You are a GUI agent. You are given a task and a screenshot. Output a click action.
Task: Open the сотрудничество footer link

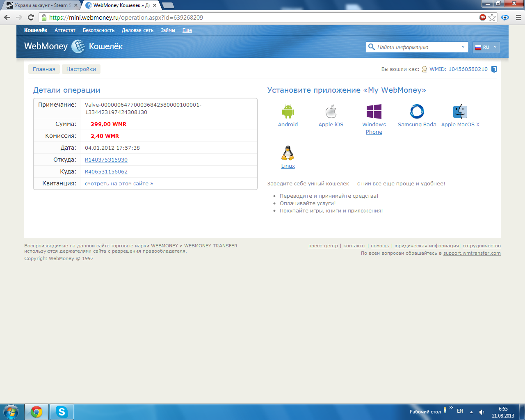coord(482,246)
